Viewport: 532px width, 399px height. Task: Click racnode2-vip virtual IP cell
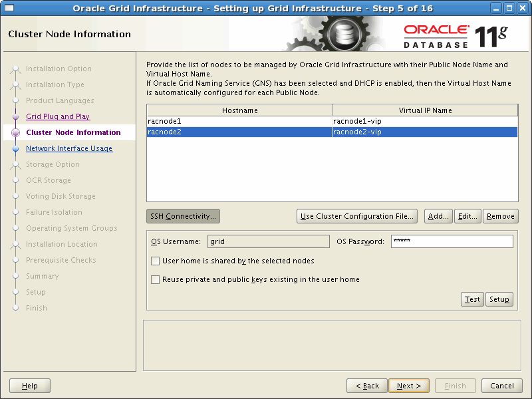click(x=425, y=132)
